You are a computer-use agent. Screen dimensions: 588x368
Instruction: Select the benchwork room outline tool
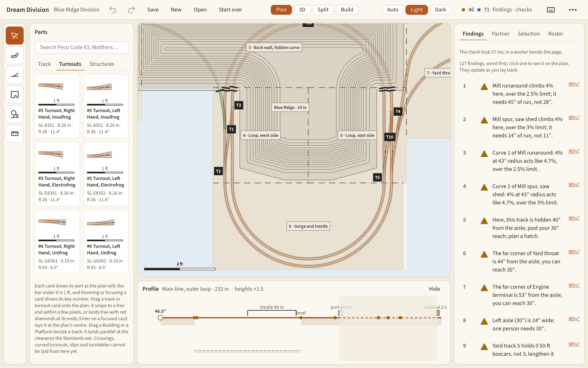(14, 94)
